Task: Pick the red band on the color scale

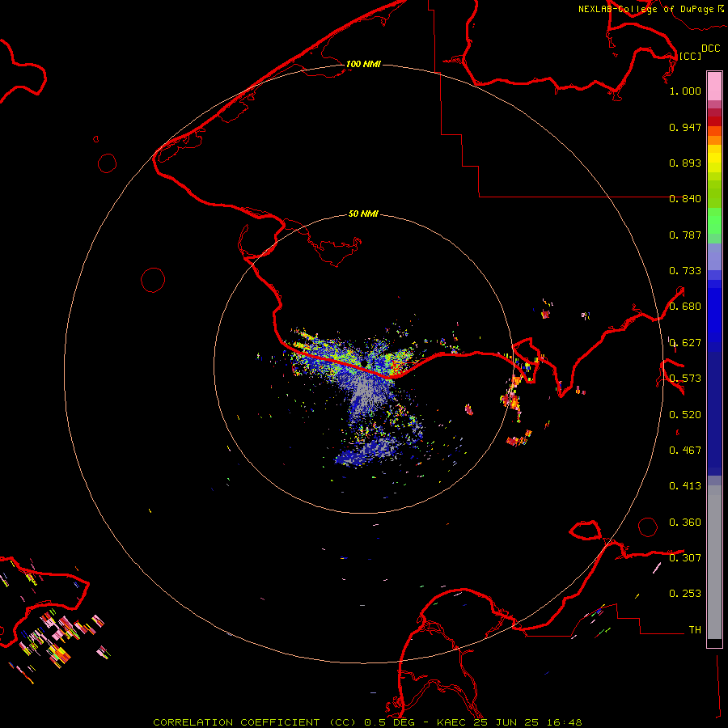Action: point(714,121)
